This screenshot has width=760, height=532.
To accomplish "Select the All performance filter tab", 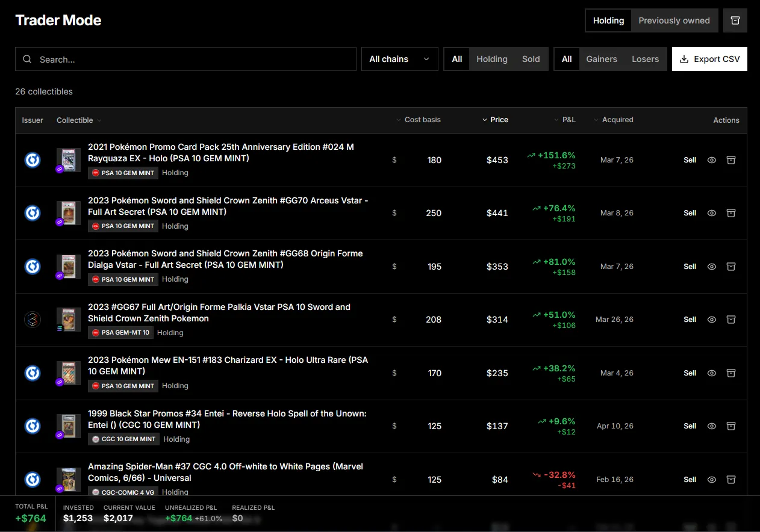I will click(x=567, y=59).
